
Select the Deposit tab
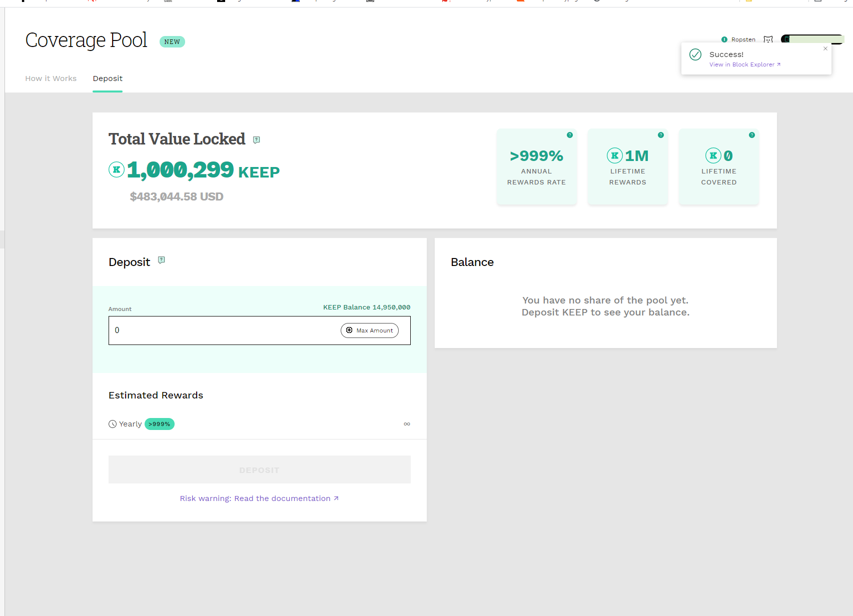click(108, 78)
